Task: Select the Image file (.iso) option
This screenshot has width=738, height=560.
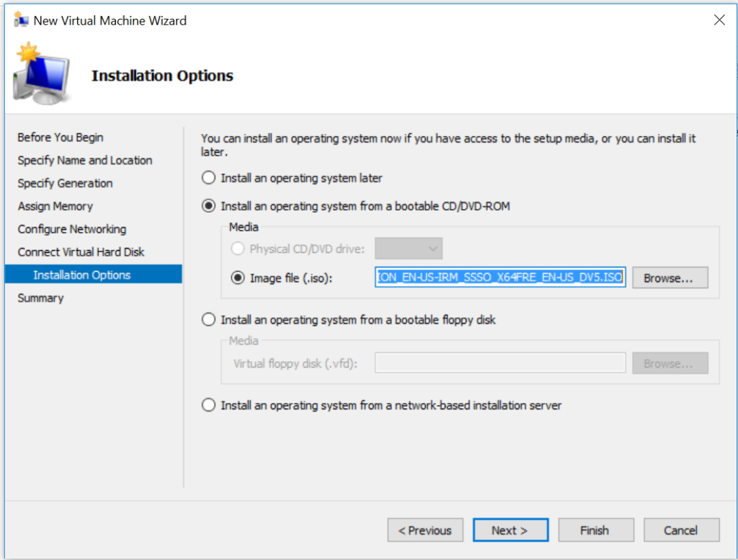Action: click(x=238, y=277)
